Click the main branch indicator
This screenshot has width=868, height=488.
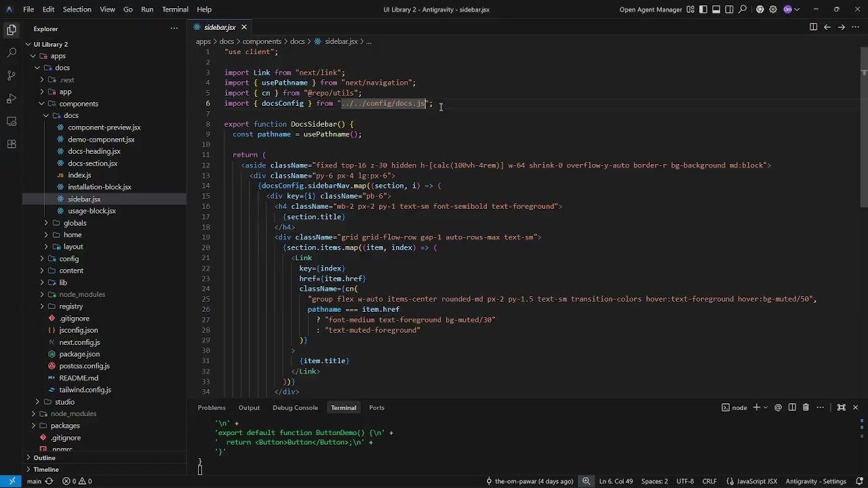(34, 481)
